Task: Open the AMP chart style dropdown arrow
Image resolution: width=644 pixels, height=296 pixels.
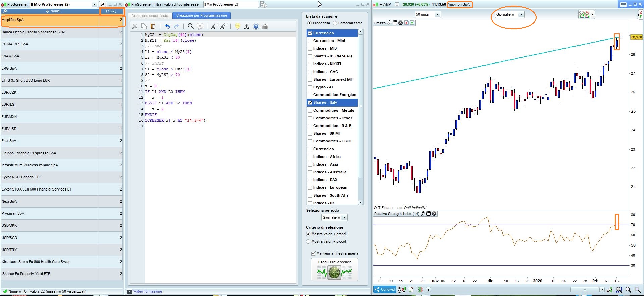Action: coord(381,4)
